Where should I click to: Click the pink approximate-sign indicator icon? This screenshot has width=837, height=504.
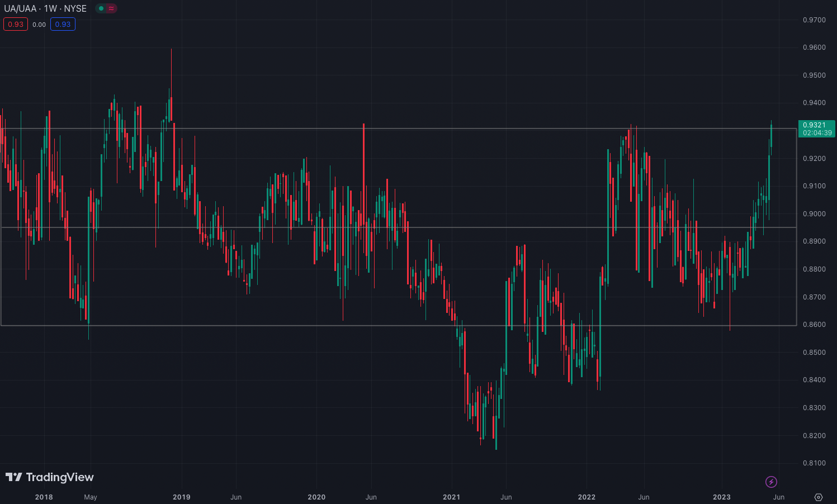(112, 8)
